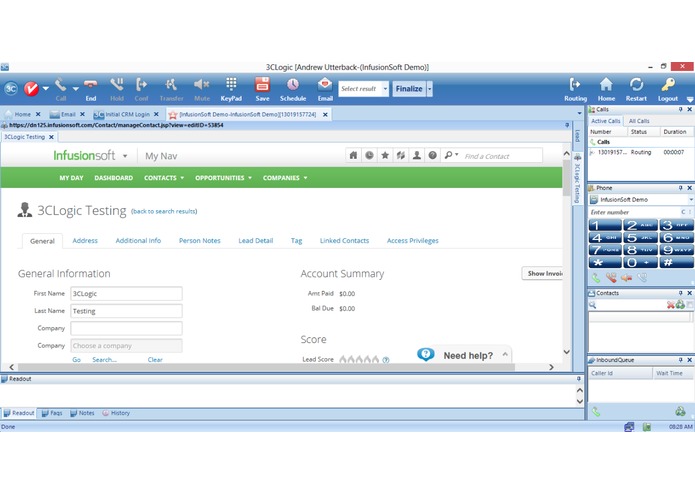Open the History tab at bottom
This screenshot has width=695, height=494.
tap(116, 413)
